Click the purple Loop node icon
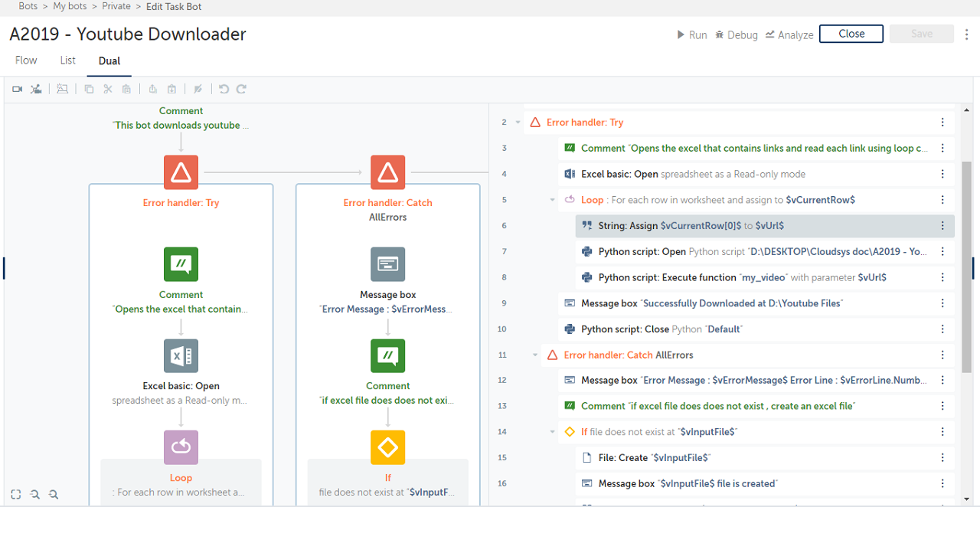This screenshot has width=980, height=553. [x=181, y=447]
